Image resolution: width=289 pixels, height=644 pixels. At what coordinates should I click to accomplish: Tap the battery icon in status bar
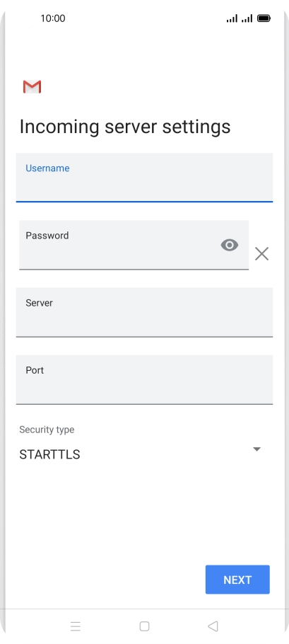264,18
